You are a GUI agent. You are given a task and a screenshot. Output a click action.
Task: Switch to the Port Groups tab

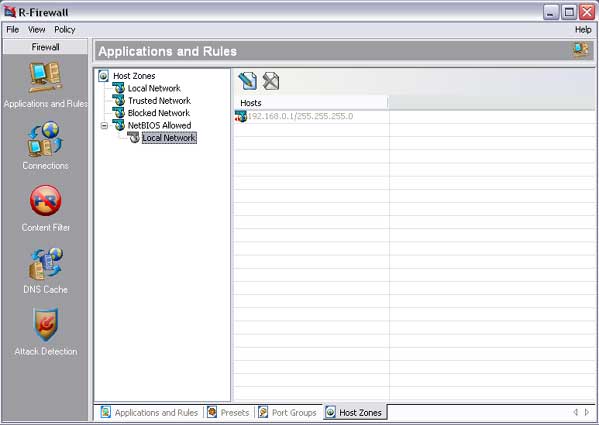[287, 412]
